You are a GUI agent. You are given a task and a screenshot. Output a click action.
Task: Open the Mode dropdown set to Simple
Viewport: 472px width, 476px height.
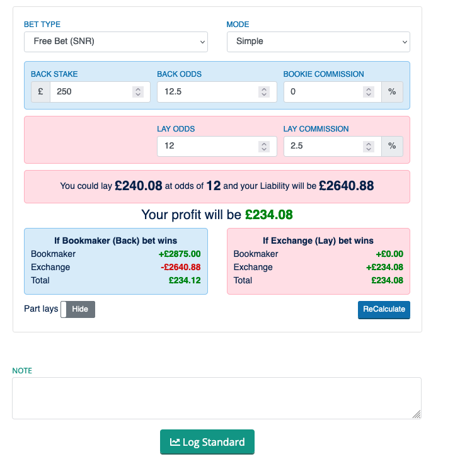318,42
